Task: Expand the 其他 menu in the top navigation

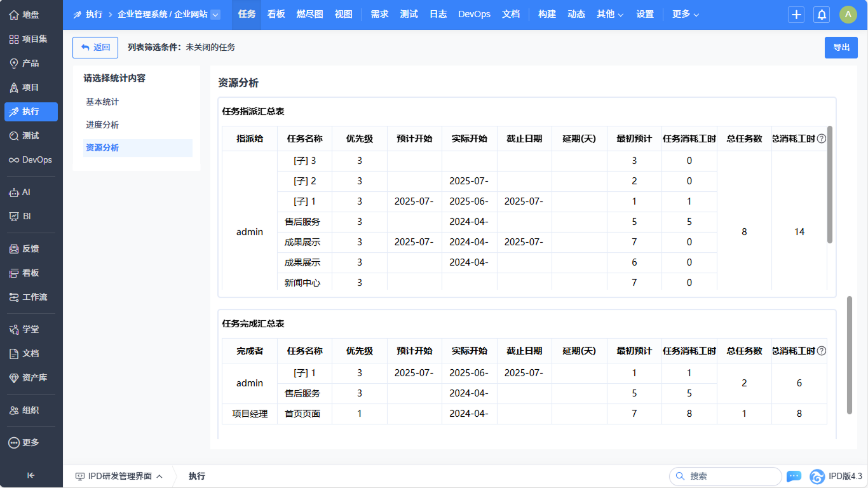Action: [610, 14]
